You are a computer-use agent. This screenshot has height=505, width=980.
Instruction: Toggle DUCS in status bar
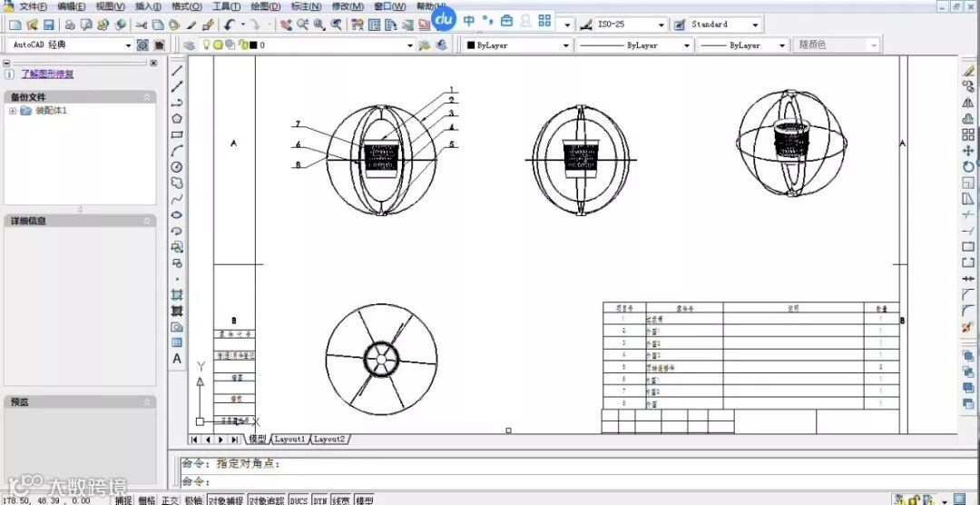(299, 500)
